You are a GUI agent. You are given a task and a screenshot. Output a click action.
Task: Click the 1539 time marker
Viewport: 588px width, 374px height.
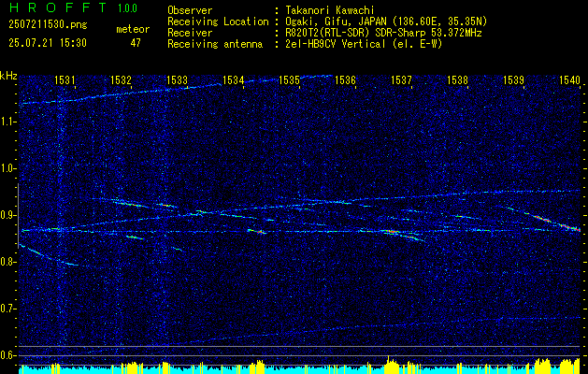(x=514, y=79)
